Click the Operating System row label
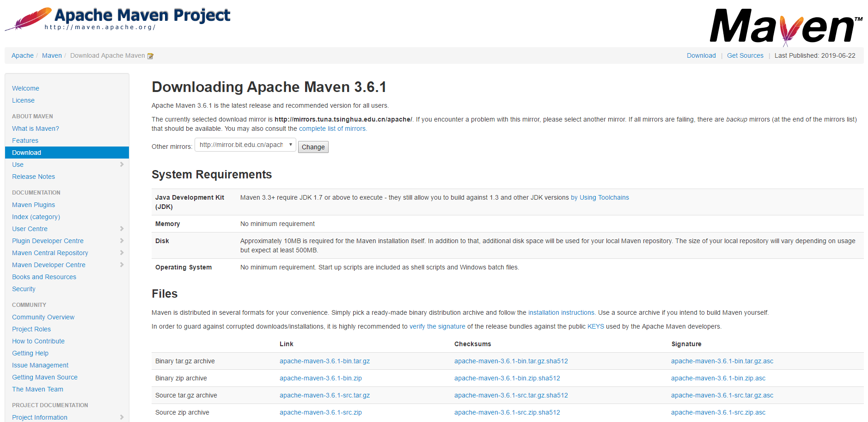The height and width of the screenshot is (422, 868). (x=183, y=267)
